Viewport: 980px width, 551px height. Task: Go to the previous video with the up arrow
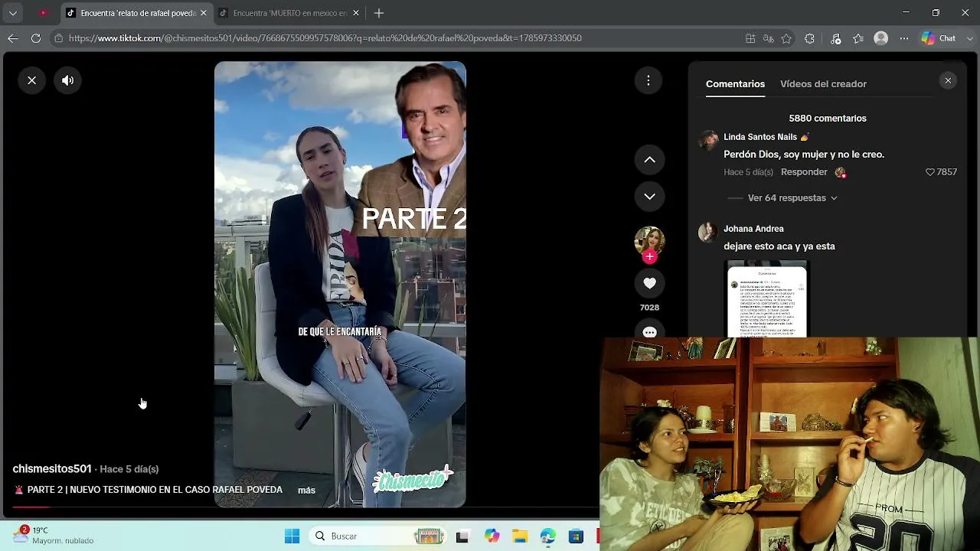click(x=649, y=160)
